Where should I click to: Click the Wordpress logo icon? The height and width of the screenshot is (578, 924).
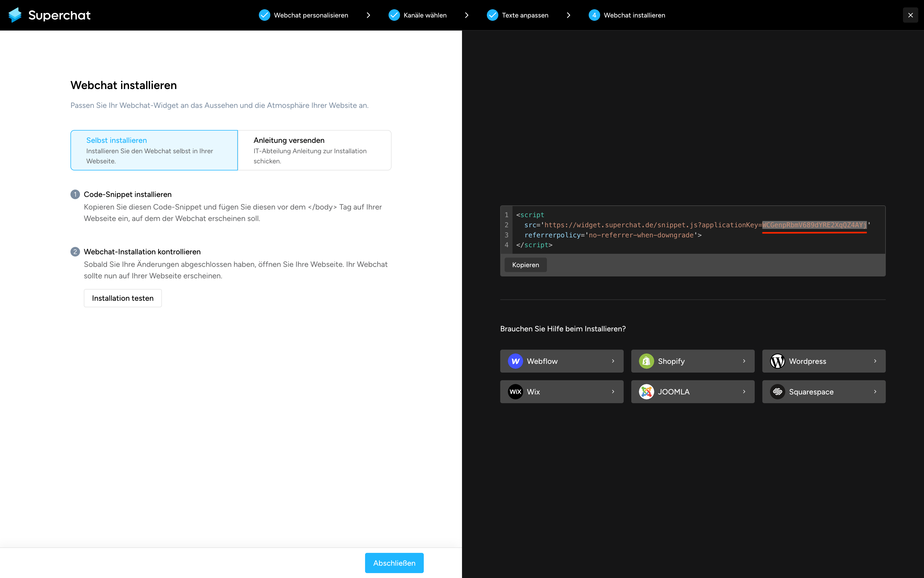click(x=777, y=361)
